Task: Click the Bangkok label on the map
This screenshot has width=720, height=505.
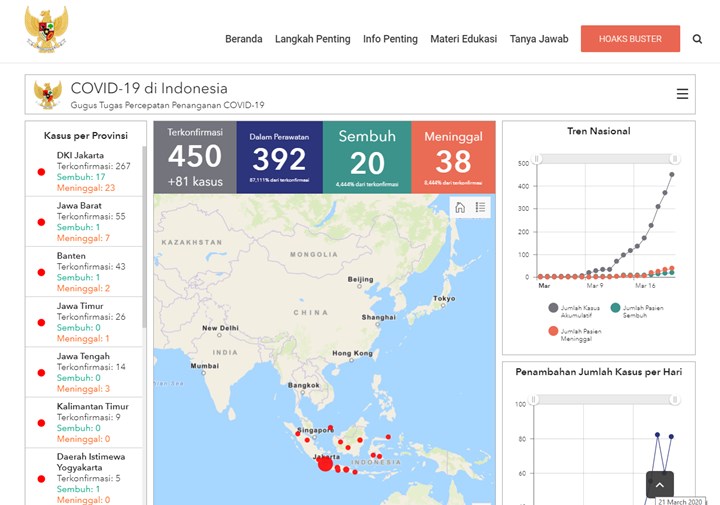Action: (x=304, y=385)
